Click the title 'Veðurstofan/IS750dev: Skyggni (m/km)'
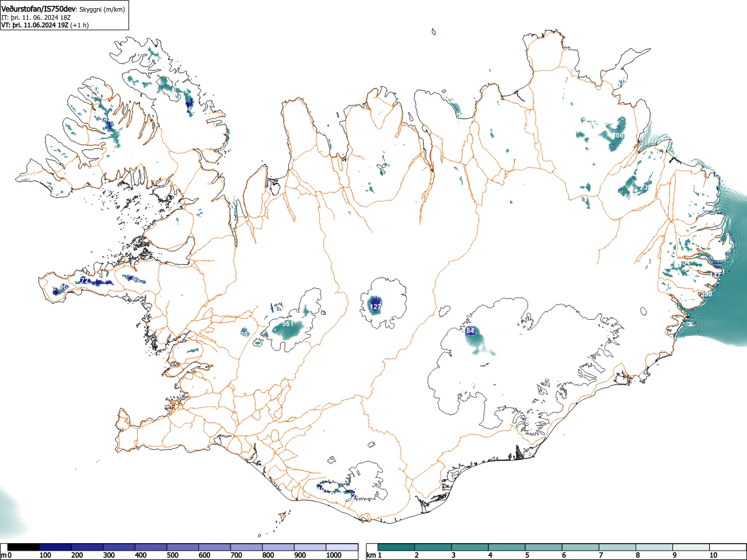 point(63,9)
